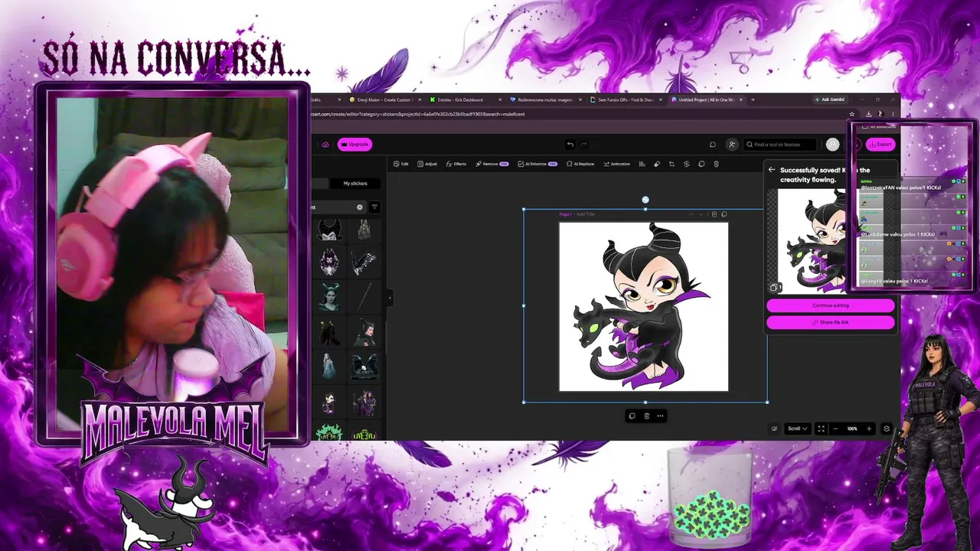Switch to the My stickers tab
The image size is (980, 551).
[355, 184]
